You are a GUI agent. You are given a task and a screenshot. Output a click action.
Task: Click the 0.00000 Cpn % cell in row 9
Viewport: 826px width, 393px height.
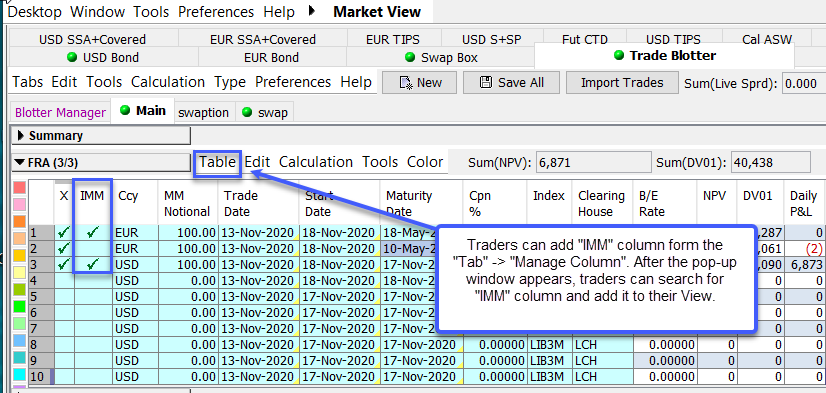pyautogui.click(x=495, y=361)
